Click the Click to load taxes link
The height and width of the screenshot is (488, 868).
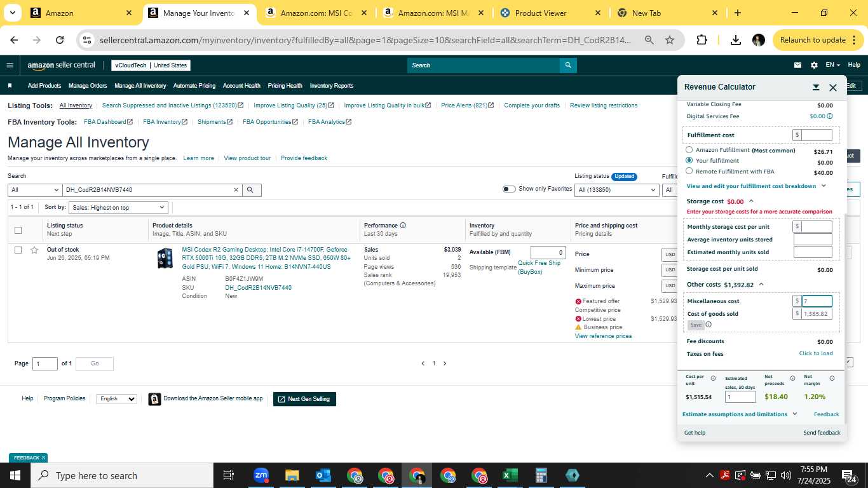click(816, 353)
